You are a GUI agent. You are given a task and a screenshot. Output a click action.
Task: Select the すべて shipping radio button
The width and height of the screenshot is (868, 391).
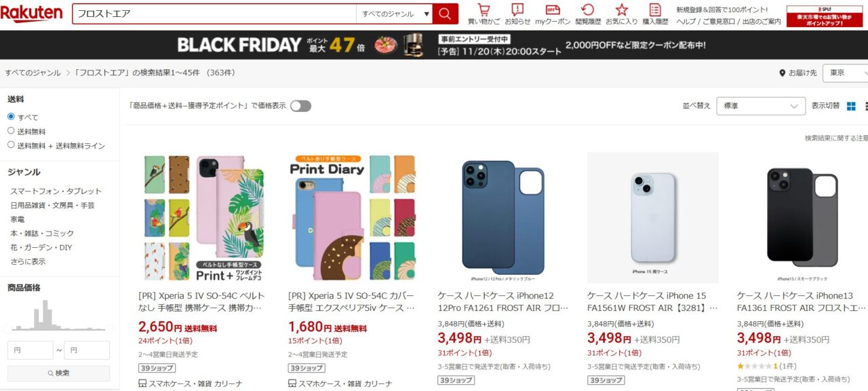(x=11, y=117)
